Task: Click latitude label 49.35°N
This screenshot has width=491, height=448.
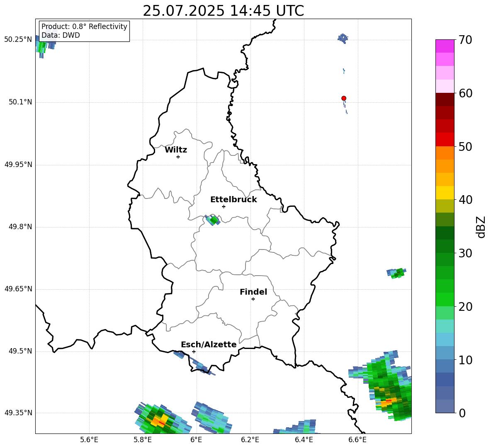Action: click(x=18, y=413)
